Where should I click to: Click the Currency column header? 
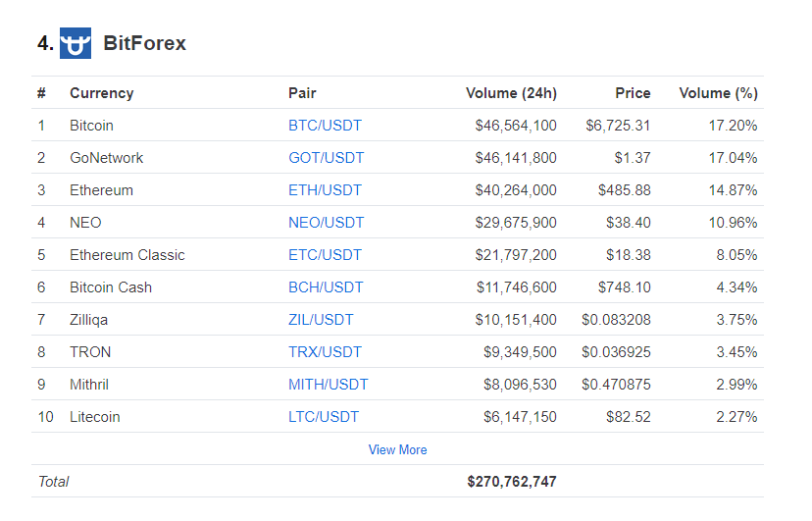102,93
